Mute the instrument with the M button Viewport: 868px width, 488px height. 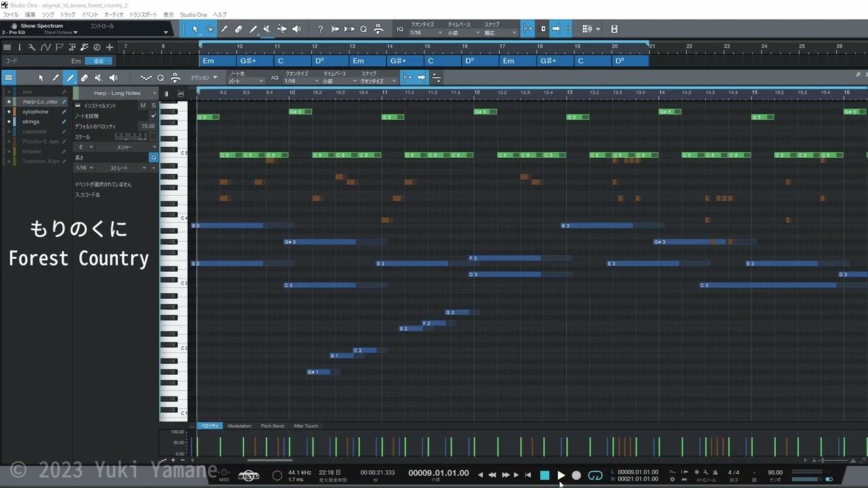(x=142, y=106)
